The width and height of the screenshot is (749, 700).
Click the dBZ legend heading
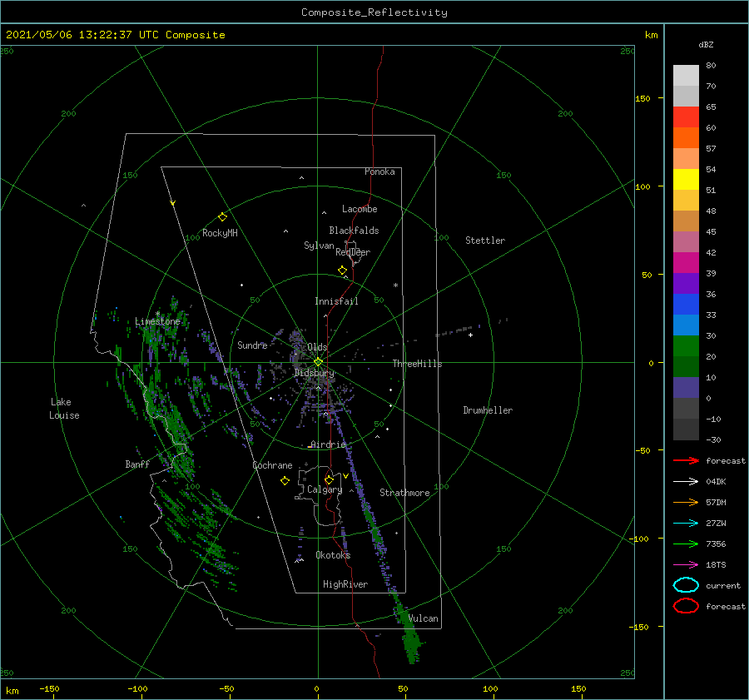706,44
